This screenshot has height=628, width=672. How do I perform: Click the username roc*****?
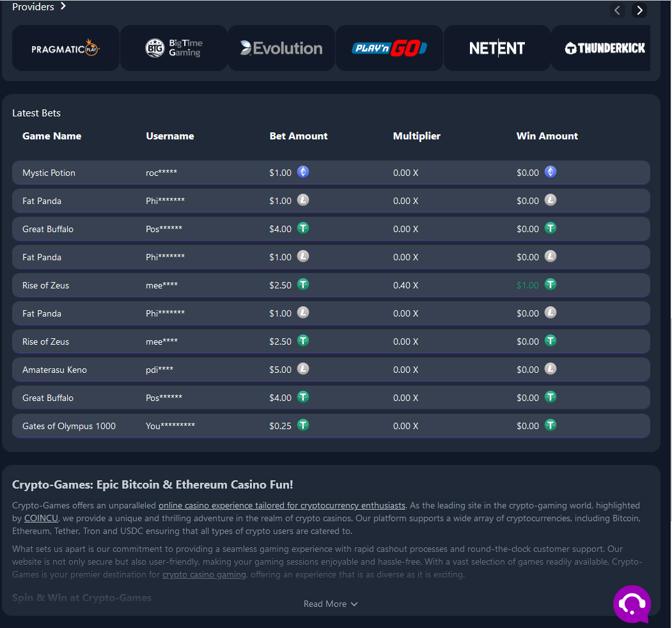pyautogui.click(x=162, y=173)
